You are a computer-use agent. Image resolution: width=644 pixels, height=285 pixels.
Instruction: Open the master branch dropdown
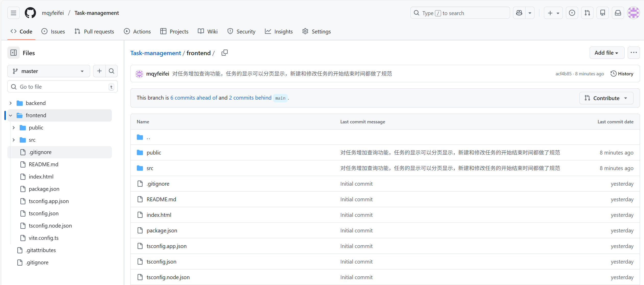[48, 71]
